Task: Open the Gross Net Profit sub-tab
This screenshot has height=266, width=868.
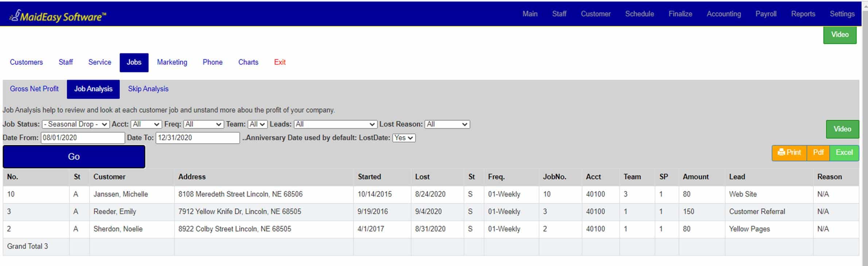Action: [x=34, y=89]
